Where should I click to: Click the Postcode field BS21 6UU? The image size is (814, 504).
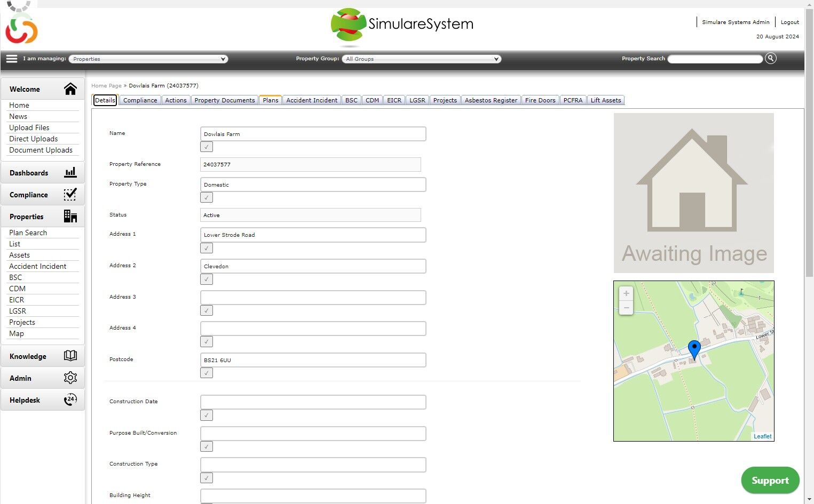click(x=313, y=360)
